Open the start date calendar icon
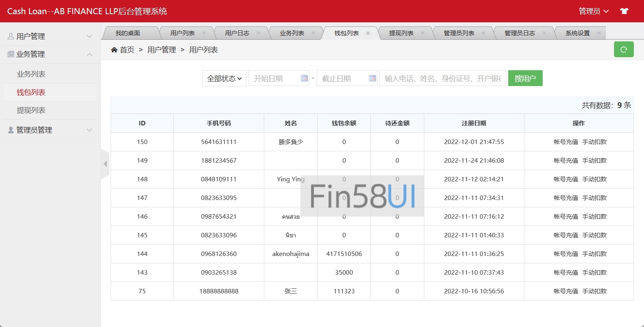 pos(304,78)
